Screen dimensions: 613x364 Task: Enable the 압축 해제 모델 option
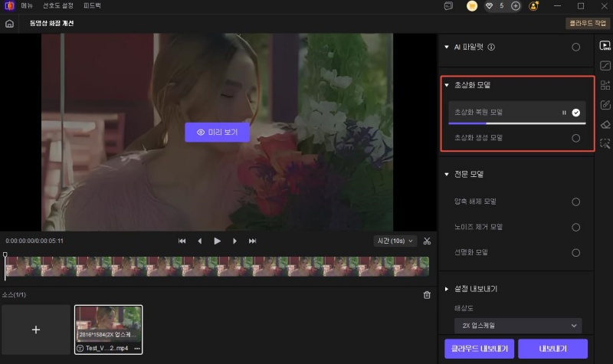tap(575, 202)
